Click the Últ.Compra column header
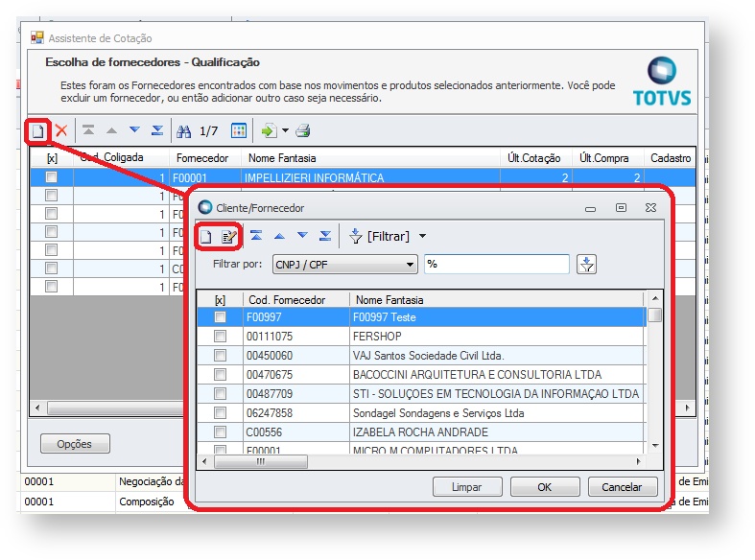The height and width of the screenshot is (560, 755). 607,158
